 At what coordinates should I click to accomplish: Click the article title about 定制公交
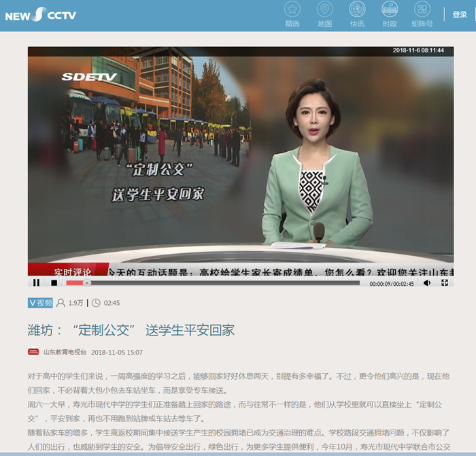tap(131, 330)
